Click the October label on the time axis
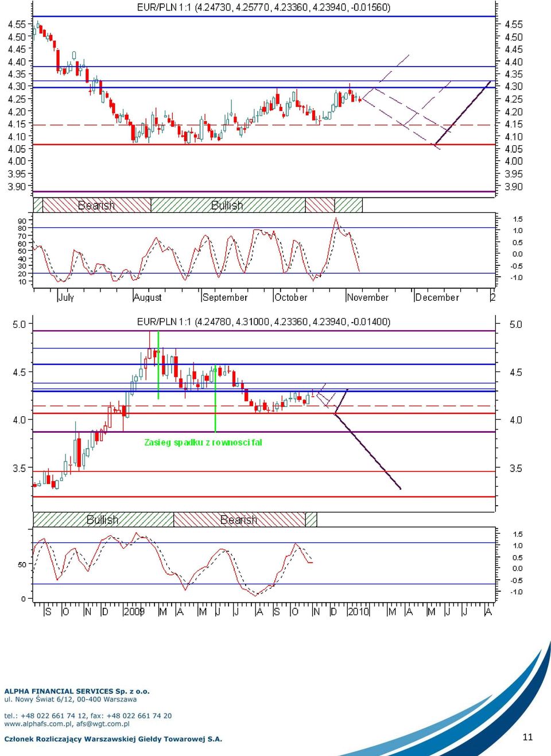551x756 pixels. coord(291,297)
